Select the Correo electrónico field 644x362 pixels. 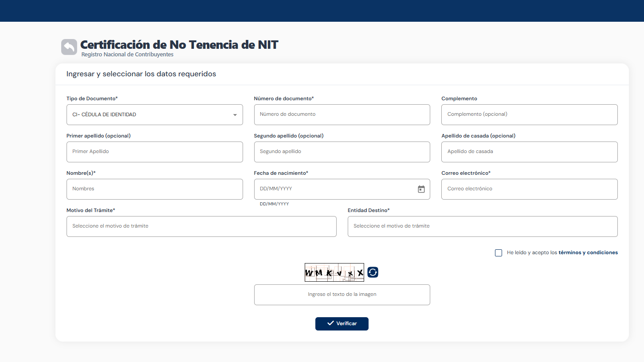coord(529,189)
